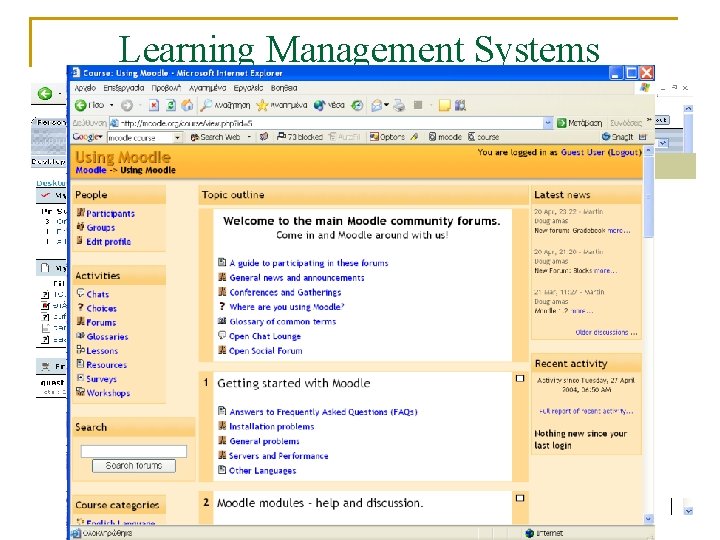
Task: Click the Surveys activity icon
Action: click(80, 378)
